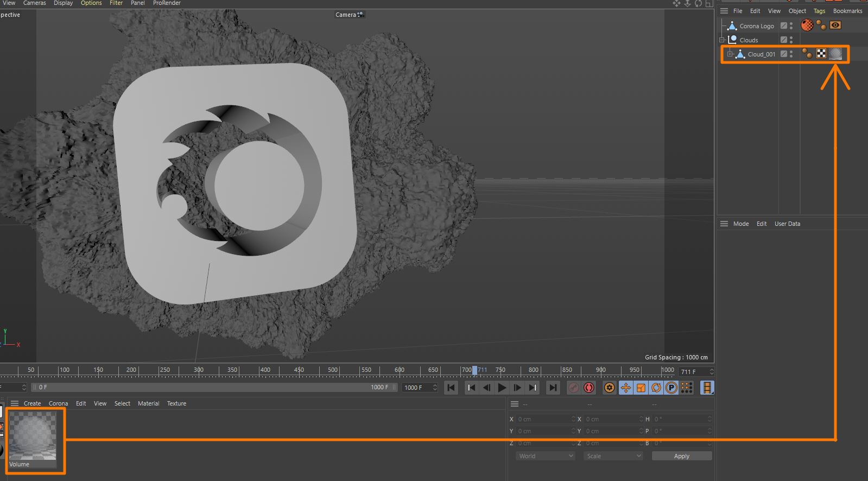Open the viewport Cameras menu

(34, 3)
